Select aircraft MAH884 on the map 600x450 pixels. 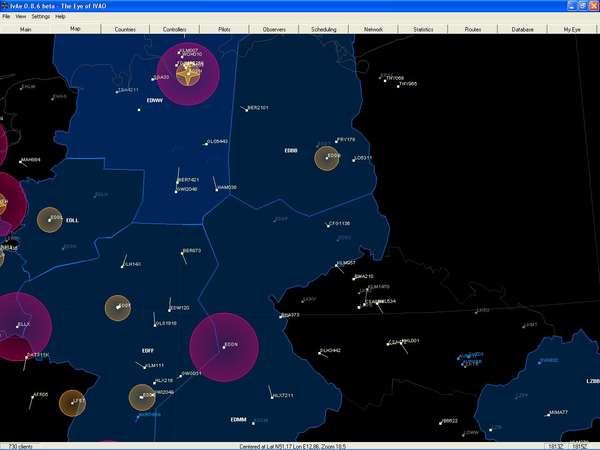click(x=31, y=160)
